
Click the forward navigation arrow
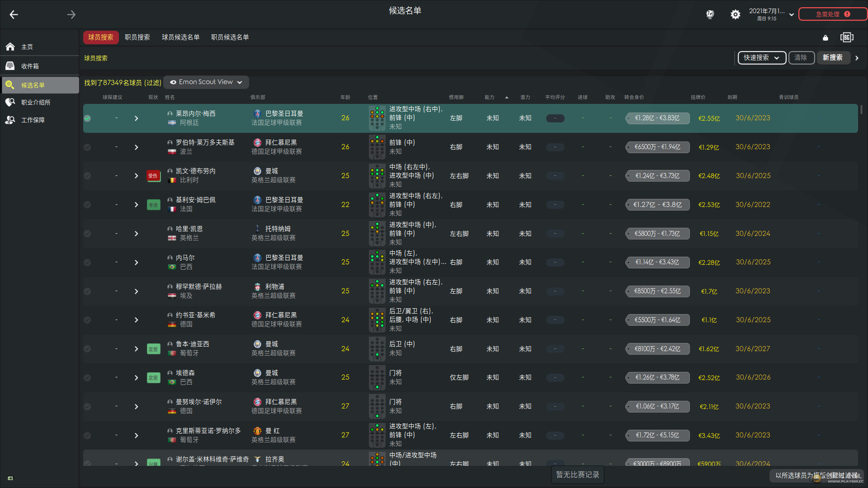(71, 15)
